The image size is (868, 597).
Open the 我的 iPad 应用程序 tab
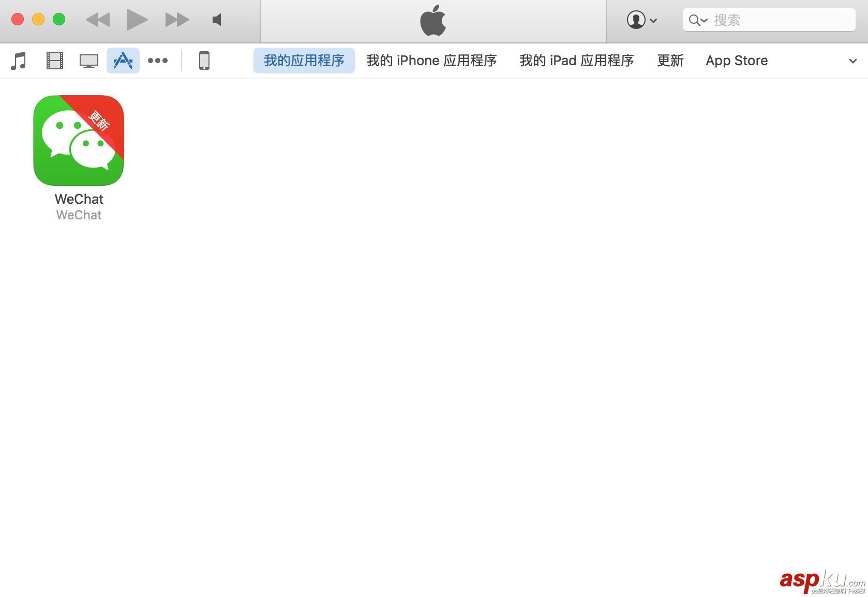click(576, 61)
